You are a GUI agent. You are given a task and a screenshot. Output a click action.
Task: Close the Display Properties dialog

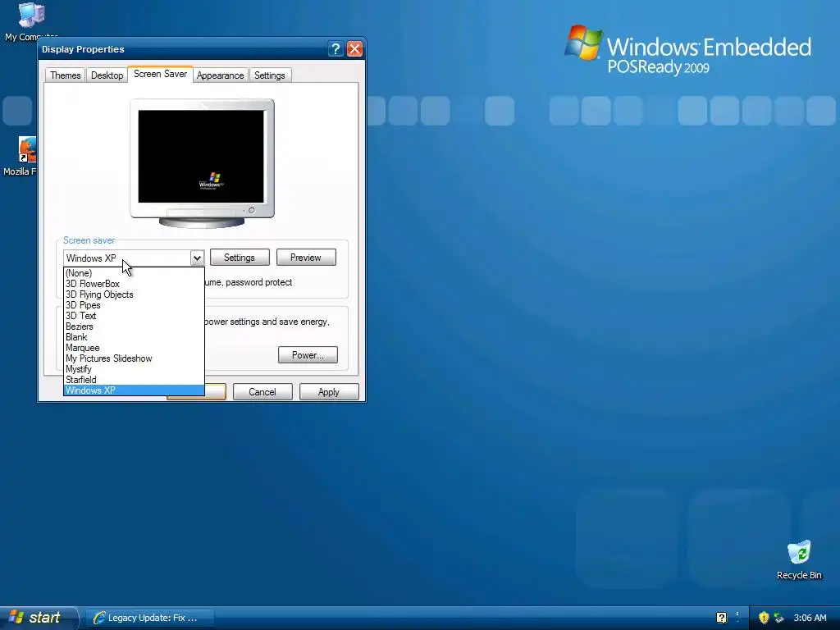[x=354, y=48]
